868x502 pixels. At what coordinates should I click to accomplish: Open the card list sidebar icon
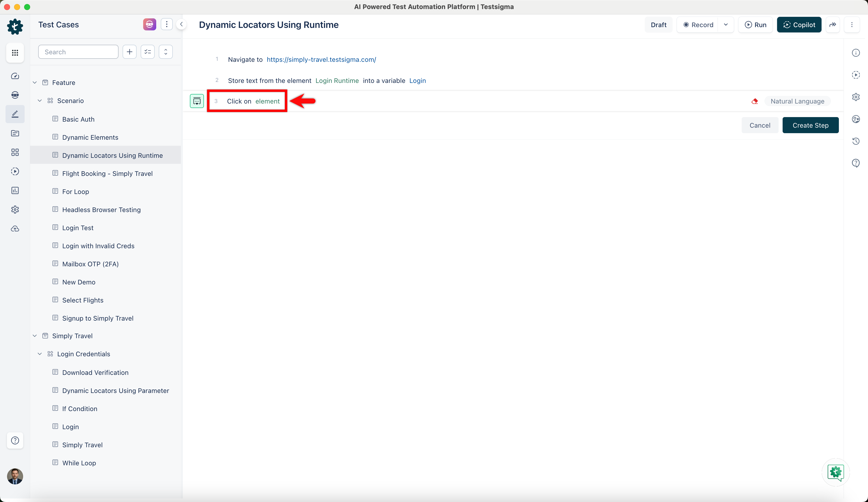[15, 133]
